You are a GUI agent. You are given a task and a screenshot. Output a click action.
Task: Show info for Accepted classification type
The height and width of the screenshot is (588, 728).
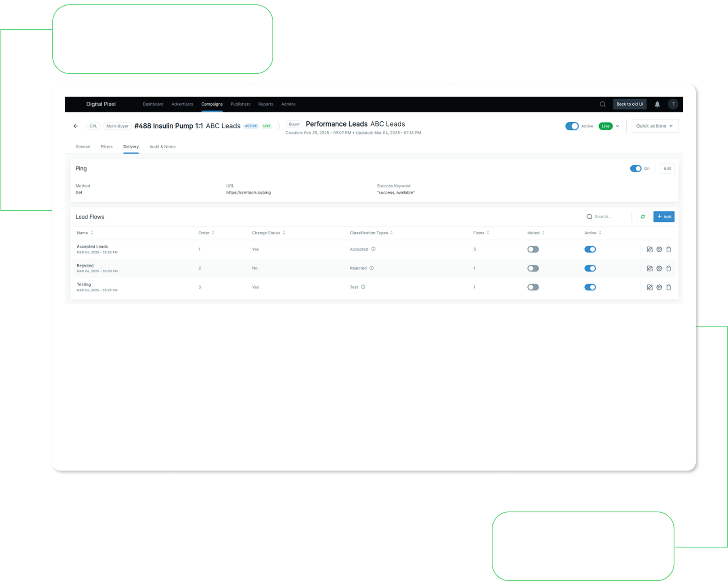373,249
